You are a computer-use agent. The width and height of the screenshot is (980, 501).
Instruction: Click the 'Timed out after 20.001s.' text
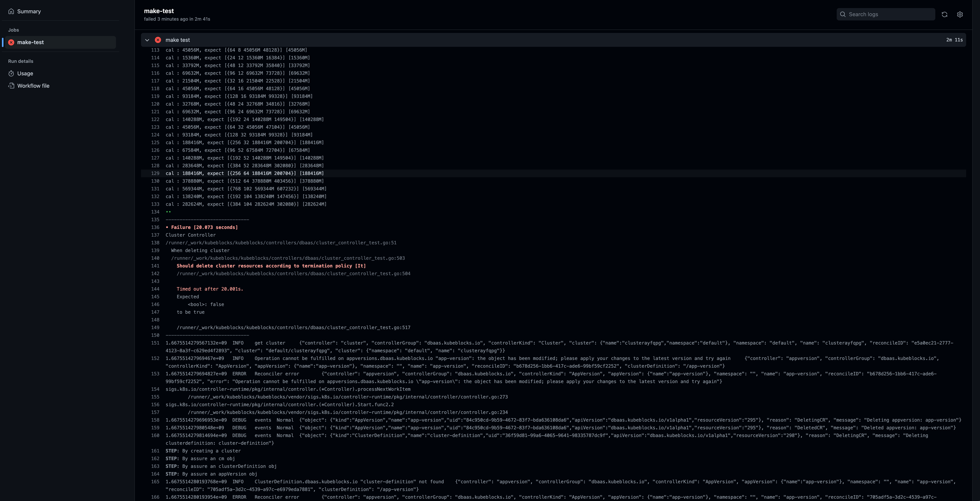click(210, 289)
